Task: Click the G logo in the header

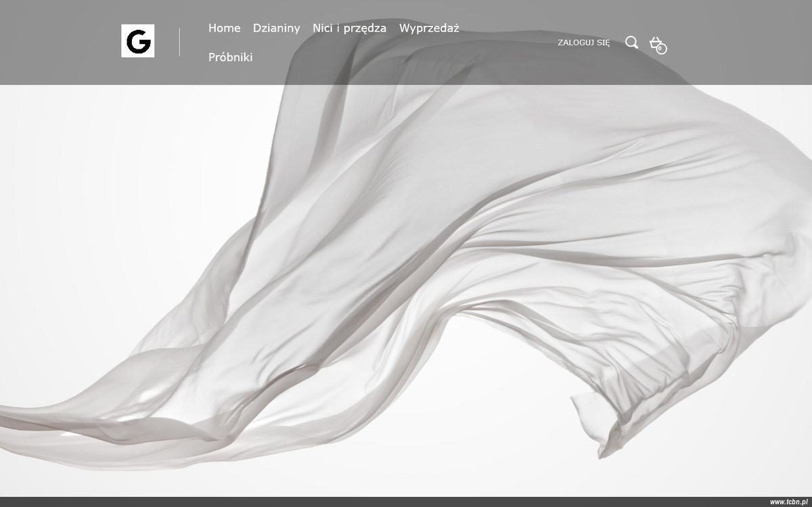Action: click(137, 41)
